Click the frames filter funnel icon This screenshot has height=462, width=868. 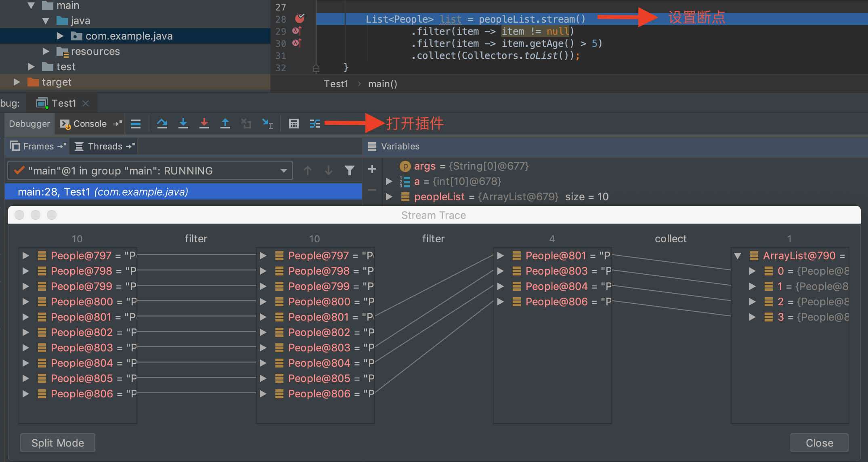(x=350, y=170)
